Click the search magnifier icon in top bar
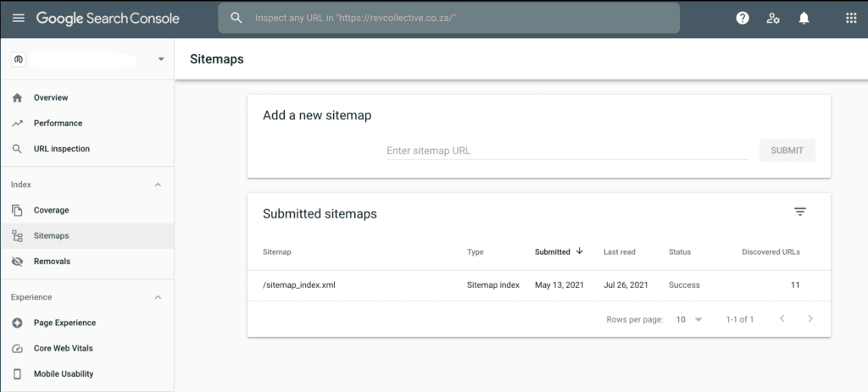 tap(236, 19)
